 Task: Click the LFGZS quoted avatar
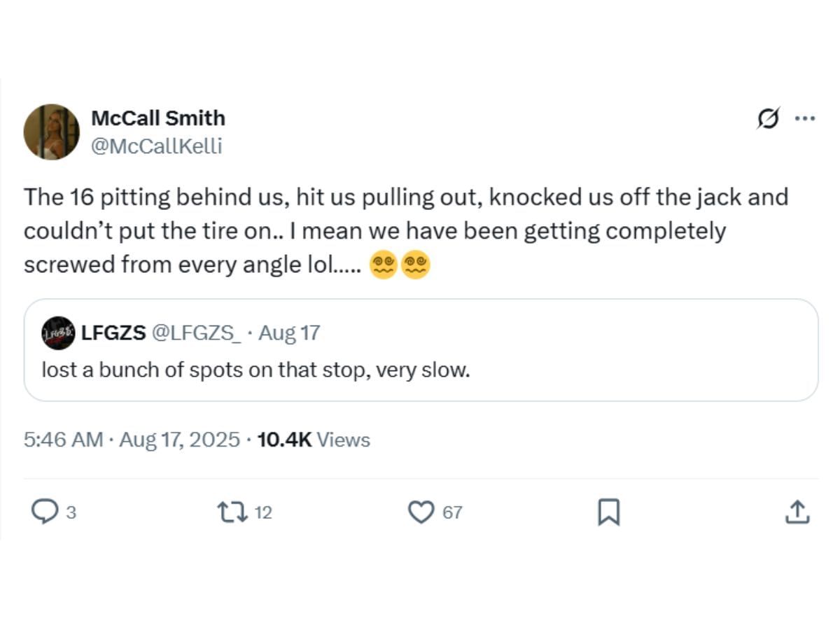58,333
